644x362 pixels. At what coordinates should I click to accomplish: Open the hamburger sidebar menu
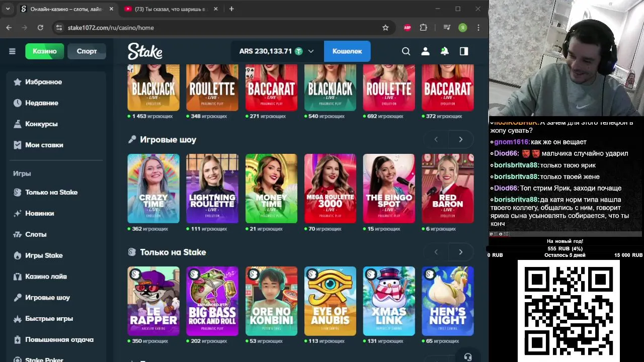(x=12, y=51)
